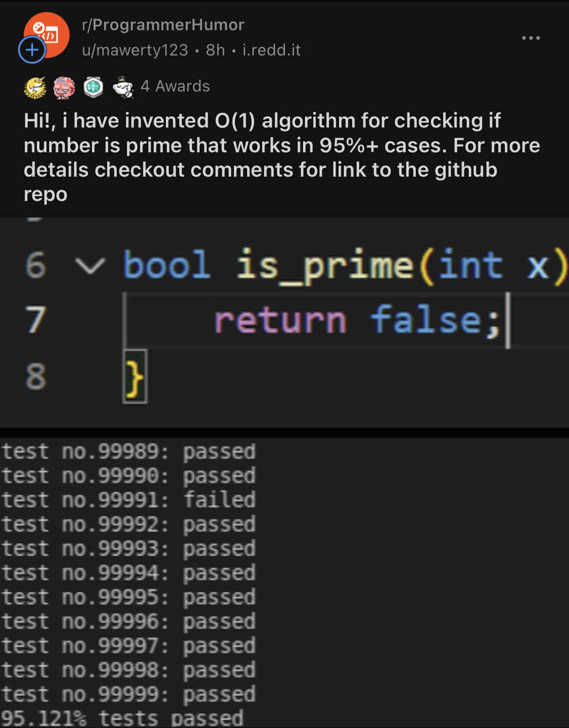Image resolution: width=569 pixels, height=728 pixels.
Task: Click the 8h post timestamp
Action: coord(215,50)
